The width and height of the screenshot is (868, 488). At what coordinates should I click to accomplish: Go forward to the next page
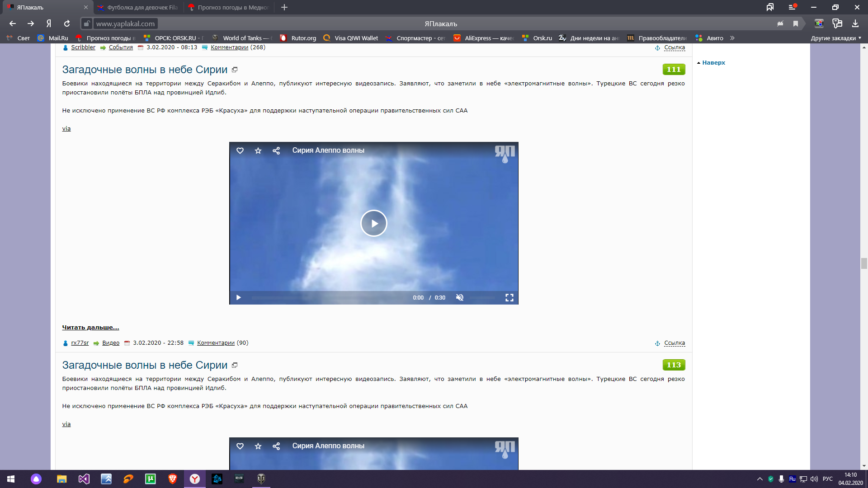(31, 23)
